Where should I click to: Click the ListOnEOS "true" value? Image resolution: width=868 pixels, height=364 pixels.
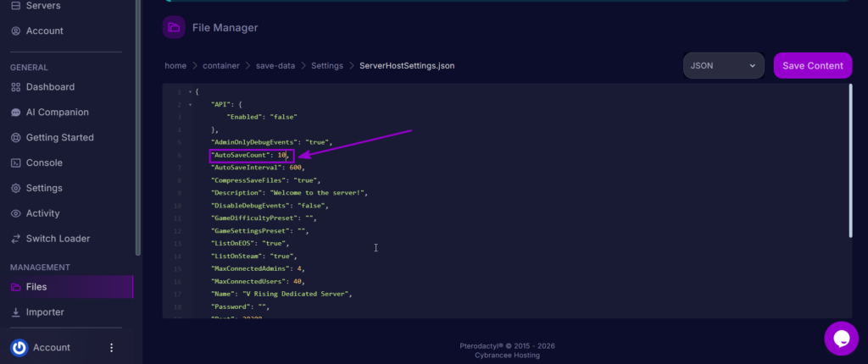coord(274,244)
